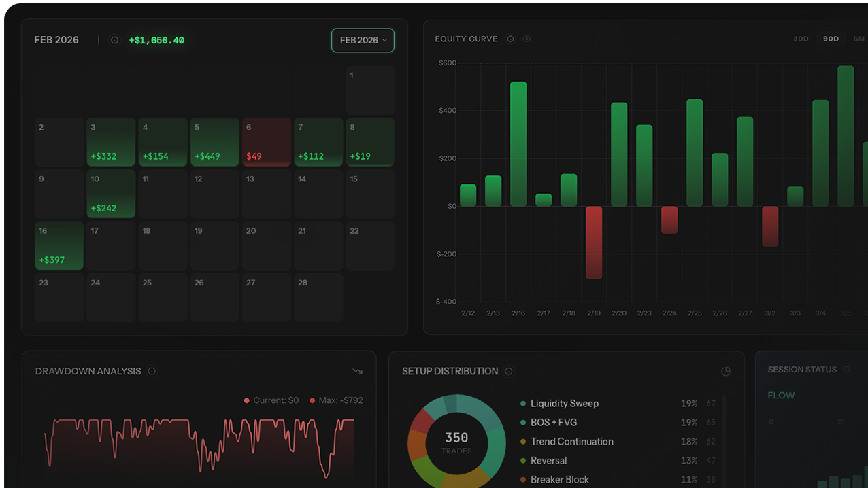The width and height of the screenshot is (868, 488).
Task: Toggle the Equity Curve eye visibility icon
Action: (527, 39)
